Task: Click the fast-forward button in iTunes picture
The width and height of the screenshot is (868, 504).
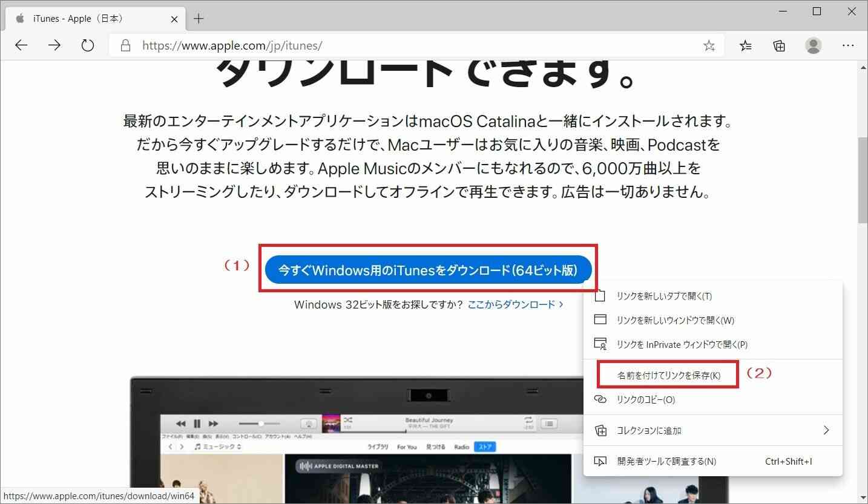Action: (213, 424)
